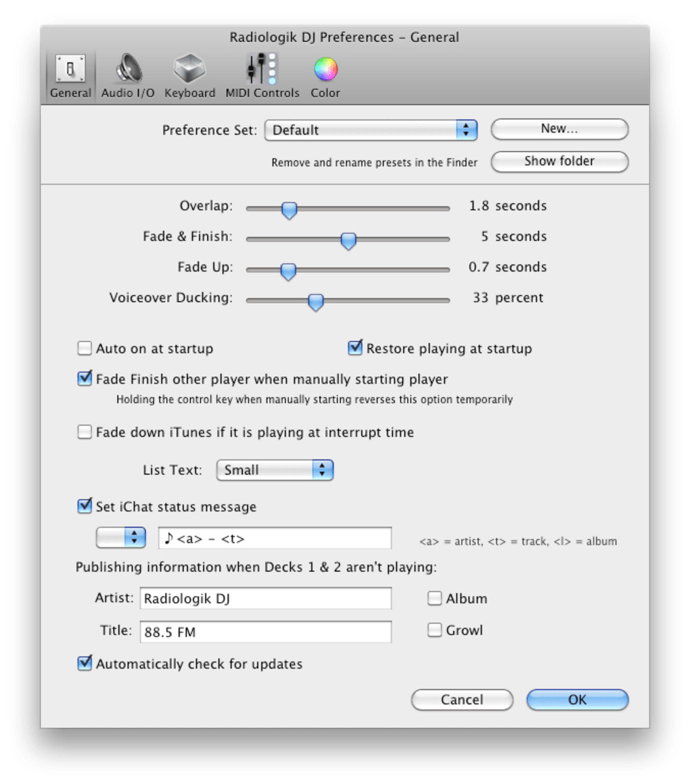The height and width of the screenshot is (784, 690).
Task: Click the '5 seconds' Fade & Finish value
Action: click(514, 236)
